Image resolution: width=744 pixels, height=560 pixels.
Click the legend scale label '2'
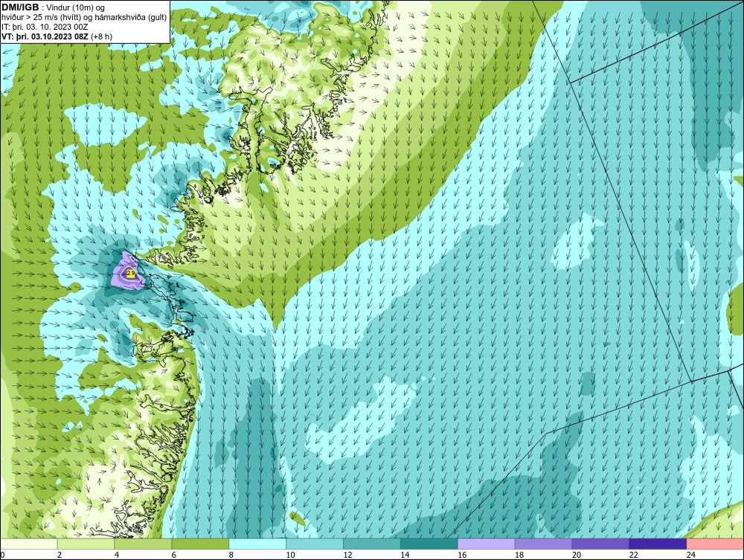(60, 556)
